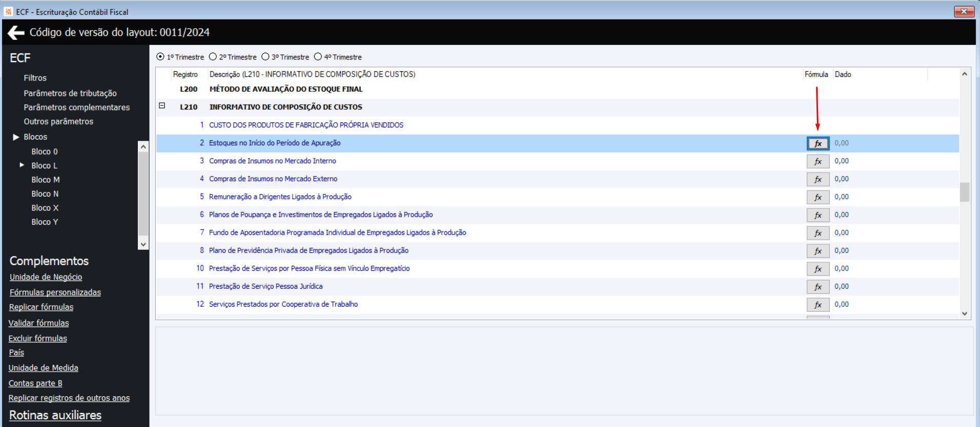Viewport: 980px width, 427px height.
Task: Open formula for Serviços Prestados por Cooperativa row
Action: click(x=818, y=305)
